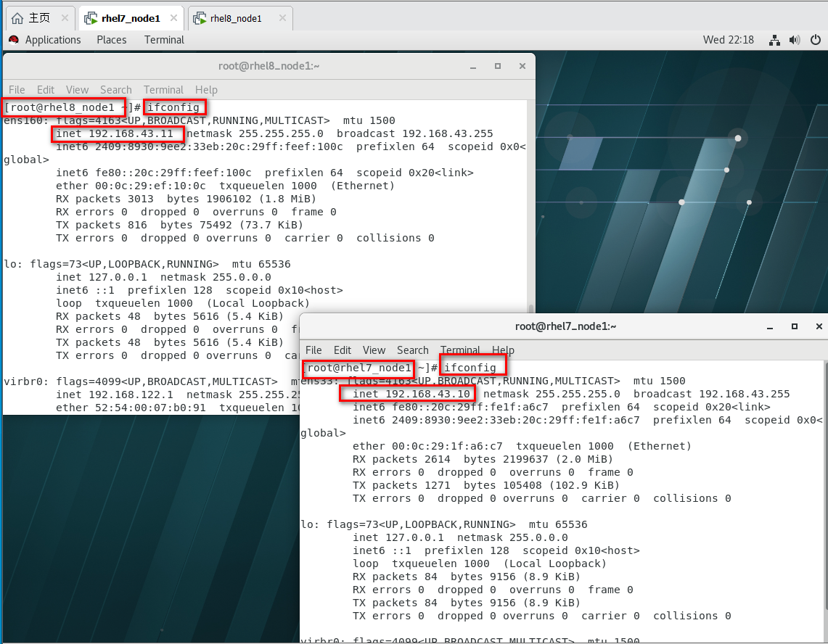Open Edit menu in the rhel7_node1 terminal

343,350
